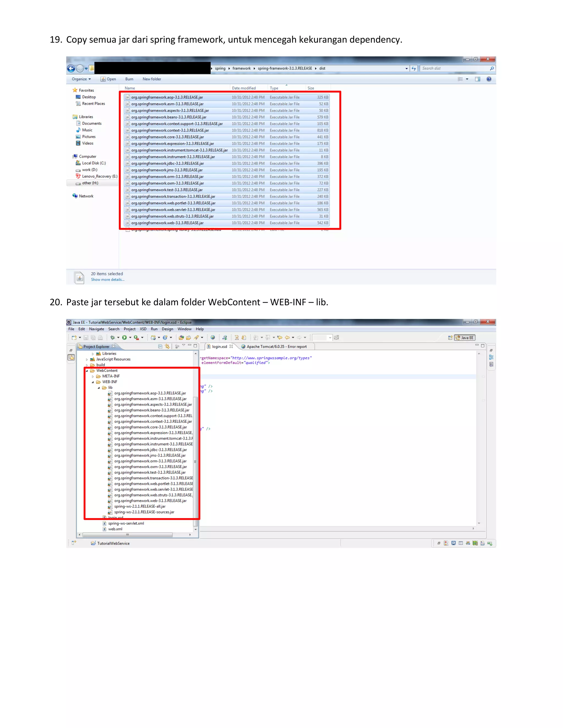Close the Project Explorer tab
Image resolution: width=563 pixels, height=728 pixels.
click(x=114, y=346)
